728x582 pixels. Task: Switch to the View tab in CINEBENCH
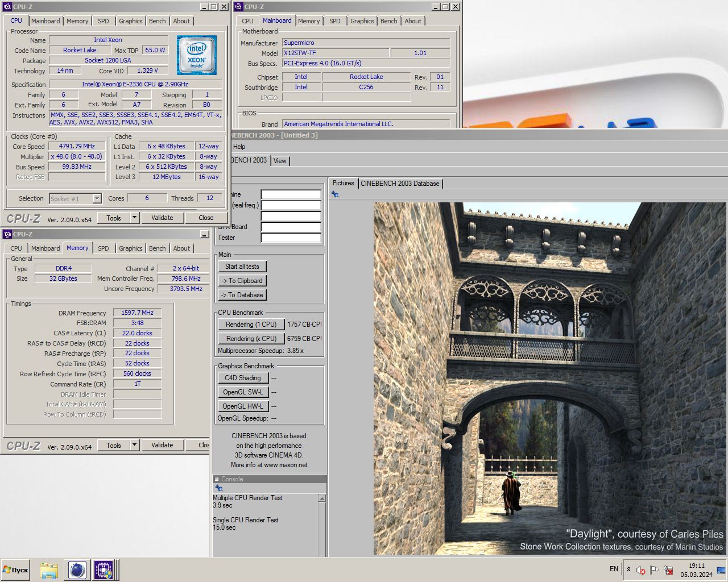point(280,161)
